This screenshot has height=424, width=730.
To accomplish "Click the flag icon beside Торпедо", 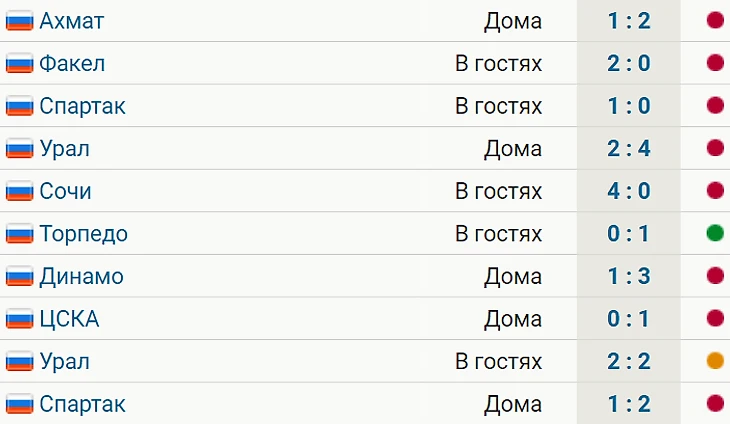I will [x=20, y=235].
